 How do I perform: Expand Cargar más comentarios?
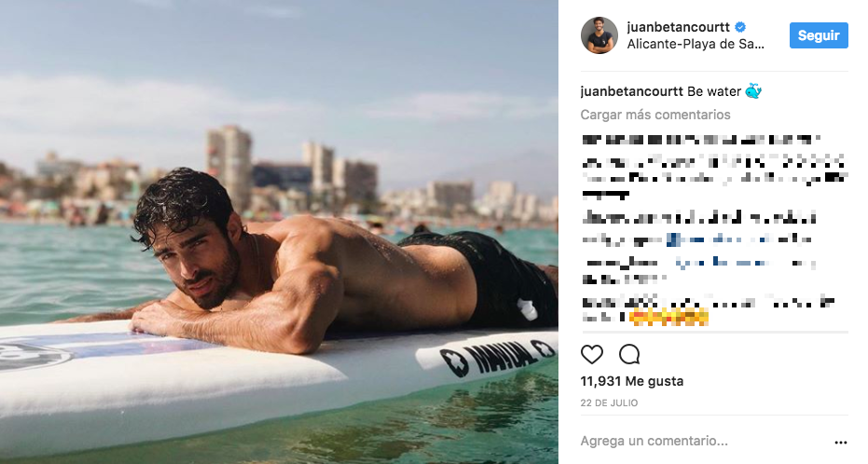coord(655,115)
